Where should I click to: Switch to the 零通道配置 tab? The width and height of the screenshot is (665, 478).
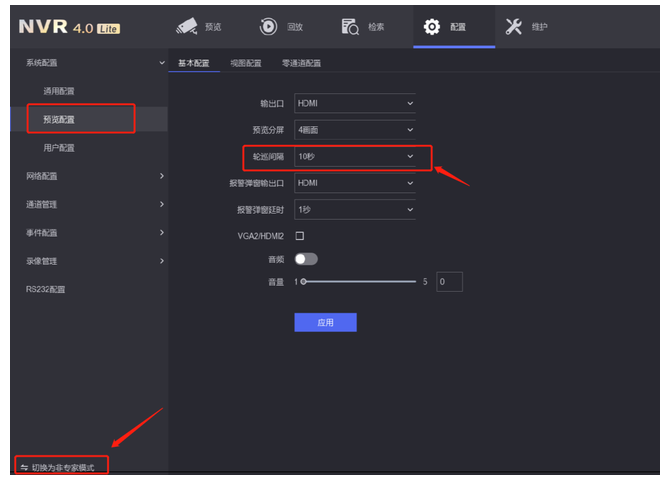click(x=301, y=63)
